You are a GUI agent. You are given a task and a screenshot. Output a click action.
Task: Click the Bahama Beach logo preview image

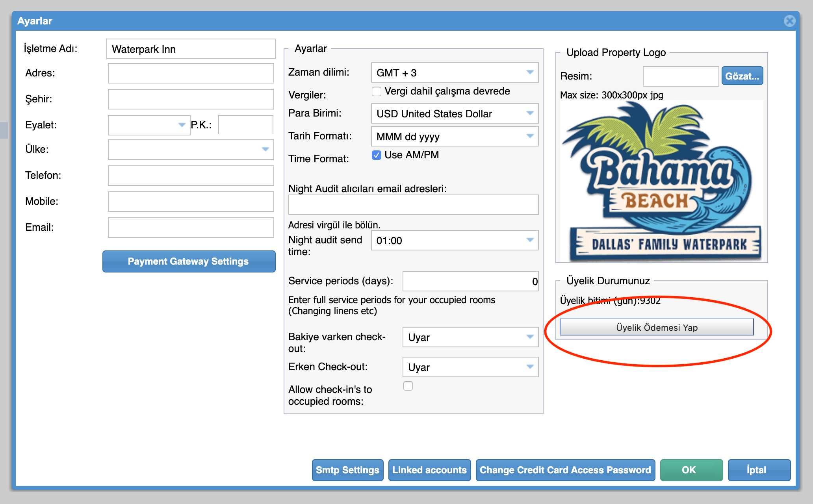click(662, 181)
